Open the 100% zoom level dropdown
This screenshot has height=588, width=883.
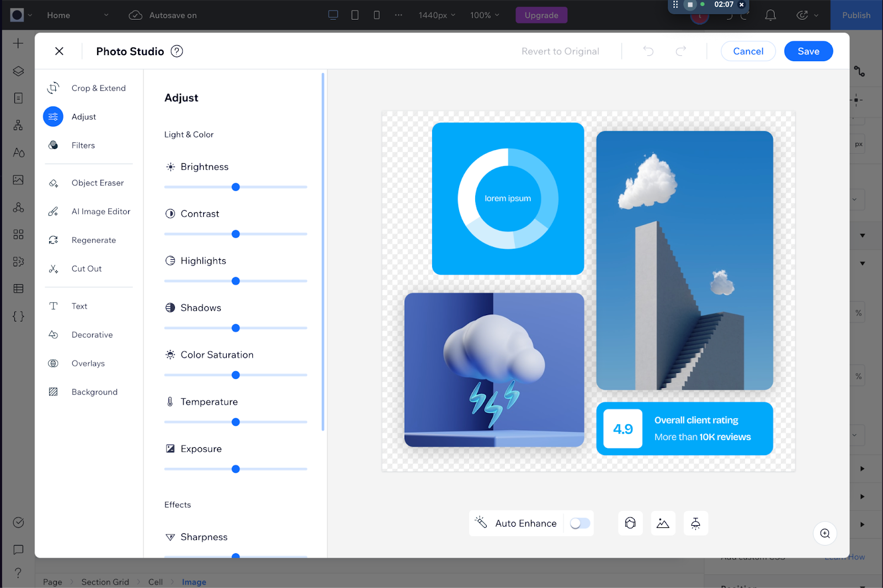(484, 15)
